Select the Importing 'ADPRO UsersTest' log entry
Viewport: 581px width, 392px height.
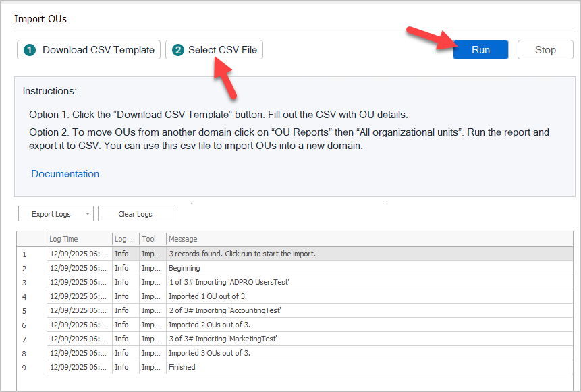(229, 282)
